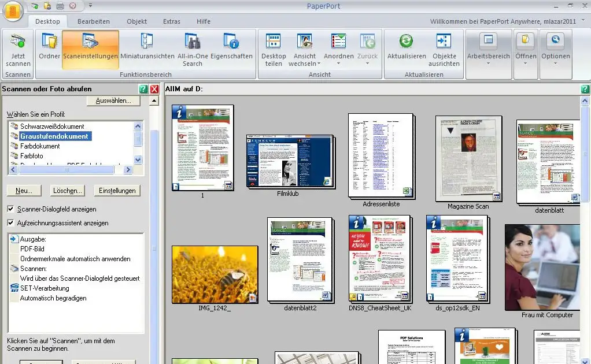Toggle Aufzeichnungsassistent anzeigen checkbox
This screenshot has height=364, width=591.
(x=11, y=223)
